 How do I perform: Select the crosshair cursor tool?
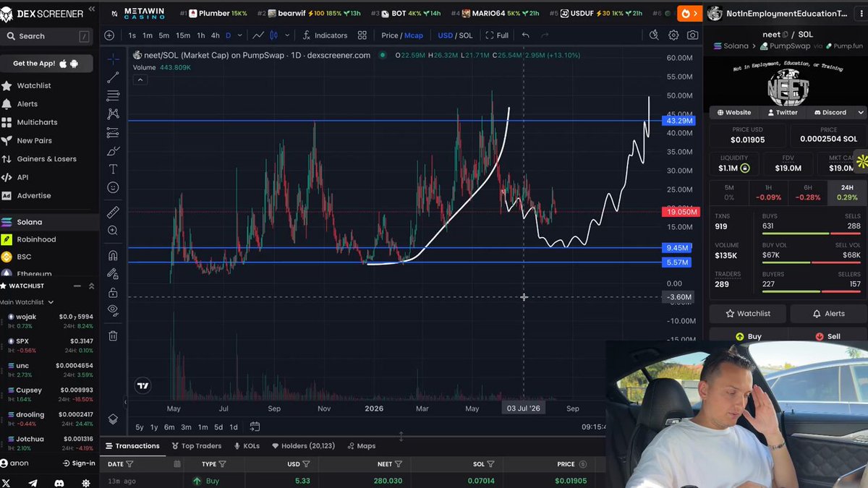113,59
